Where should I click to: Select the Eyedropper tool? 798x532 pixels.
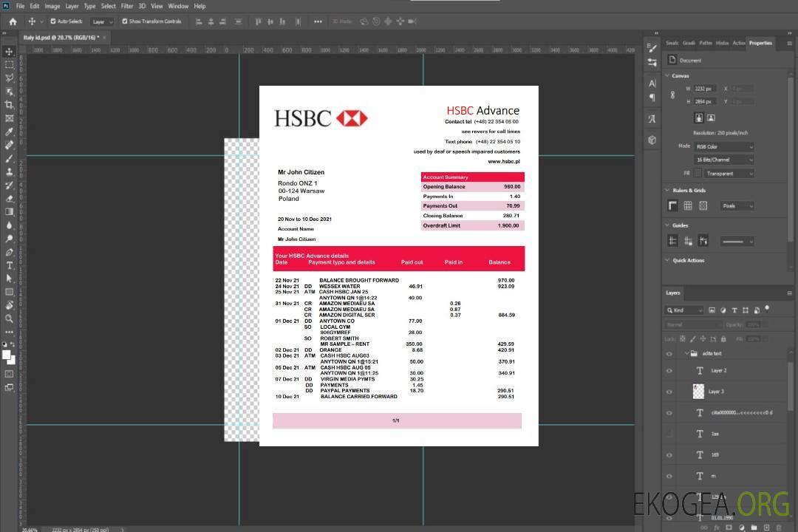click(x=9, y=132)
